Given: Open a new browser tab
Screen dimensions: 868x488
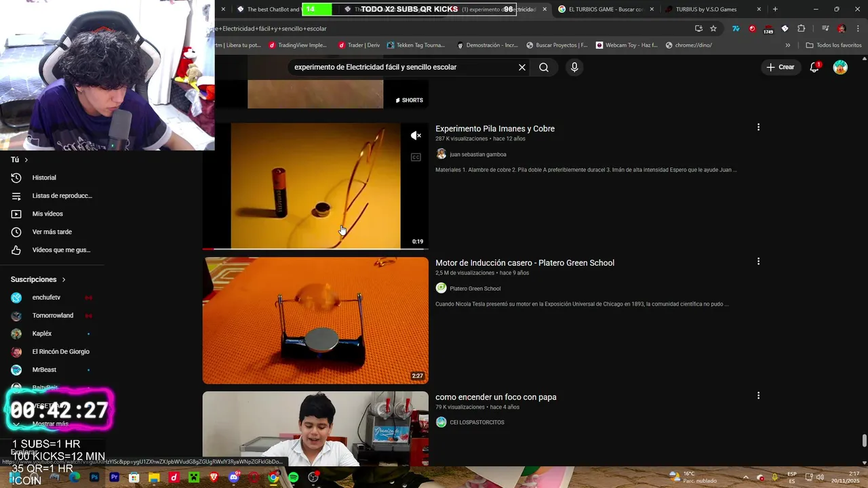Looking at the screenshot, I should coord(775,9).
